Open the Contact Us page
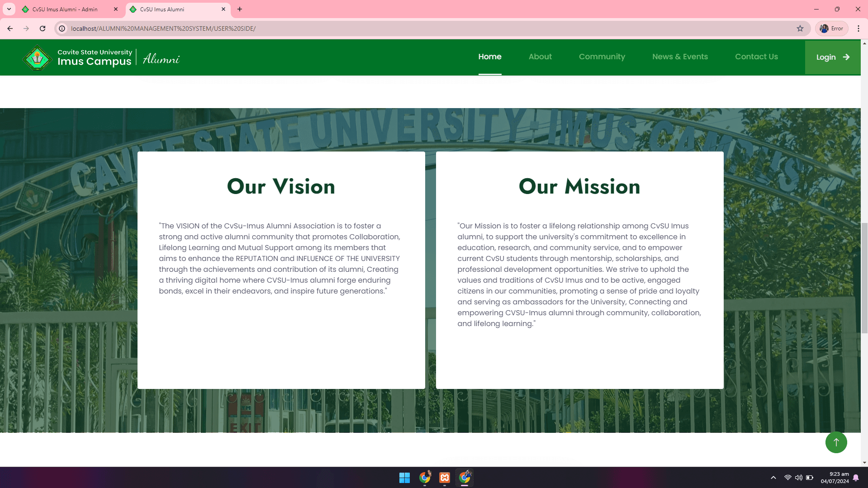Viewport: 868px width, 488px height. pyautogui.click(x=756, y=57)
